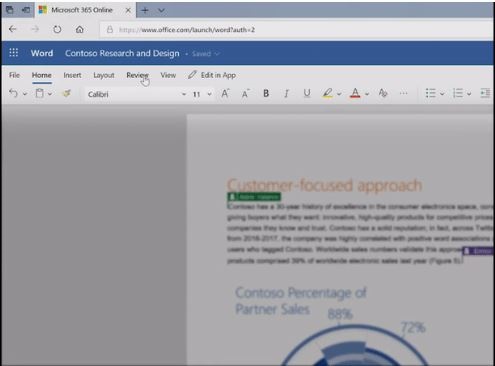
Task: Close the Microsoft 365 Online tab
Action: [128, 10]
